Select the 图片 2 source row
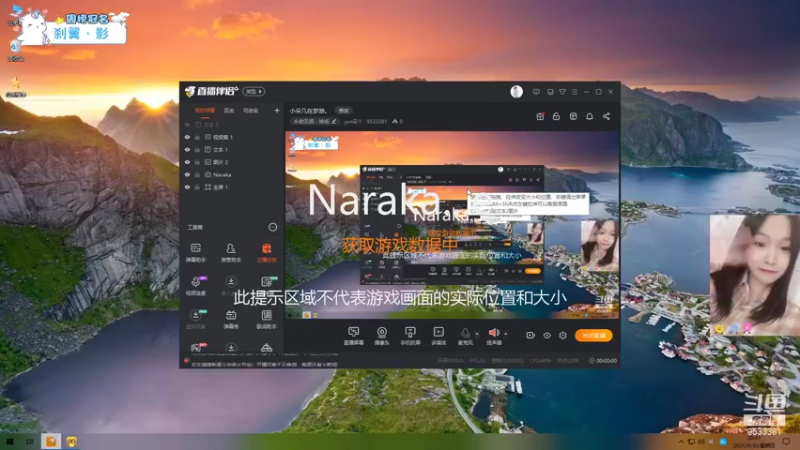Screen dimensions: 800x450 (232, 162)
